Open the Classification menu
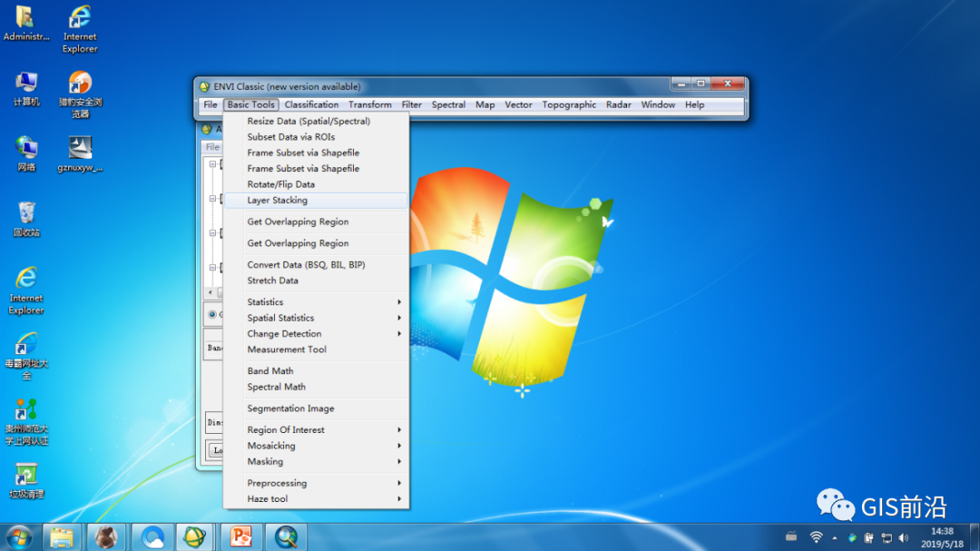Image resolution: width=980 pixels, height=551 pixels. tap(311, 104)
